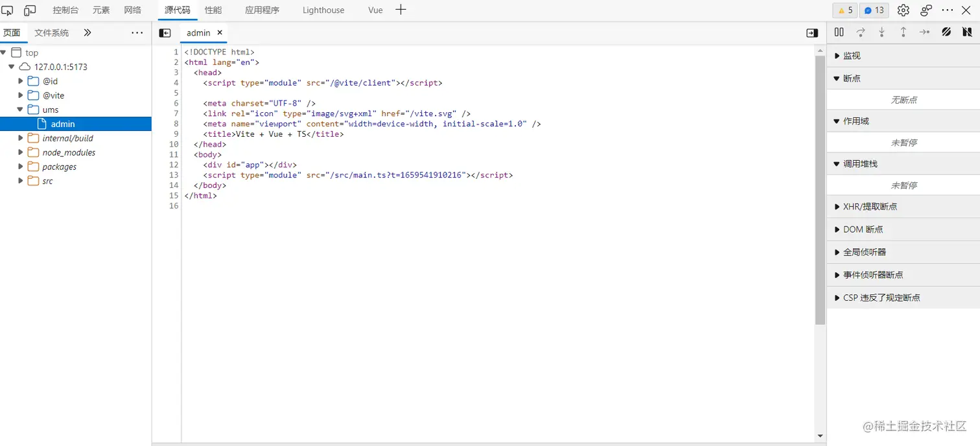Expand the XHR/提取断点 section
The height and width of the screenshot is (446, 980).
tap(904, 207)
